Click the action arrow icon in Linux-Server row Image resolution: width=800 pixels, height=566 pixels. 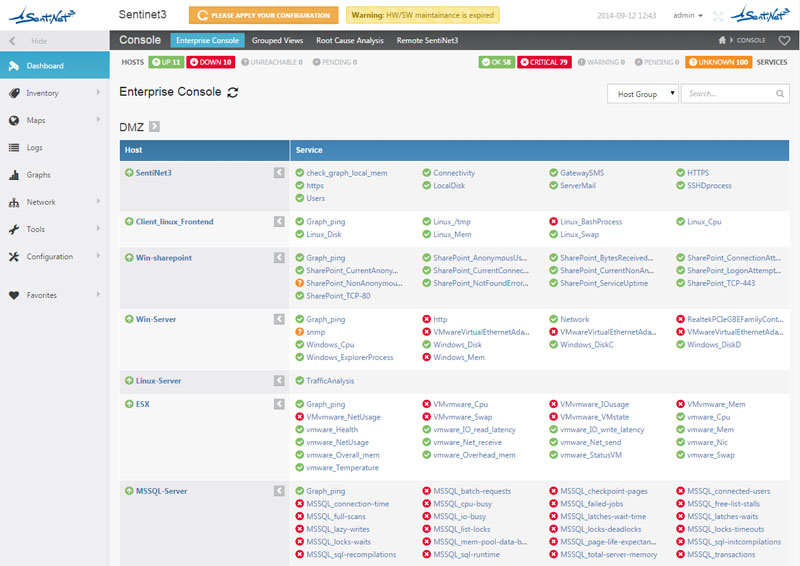(x=279, y=381)
